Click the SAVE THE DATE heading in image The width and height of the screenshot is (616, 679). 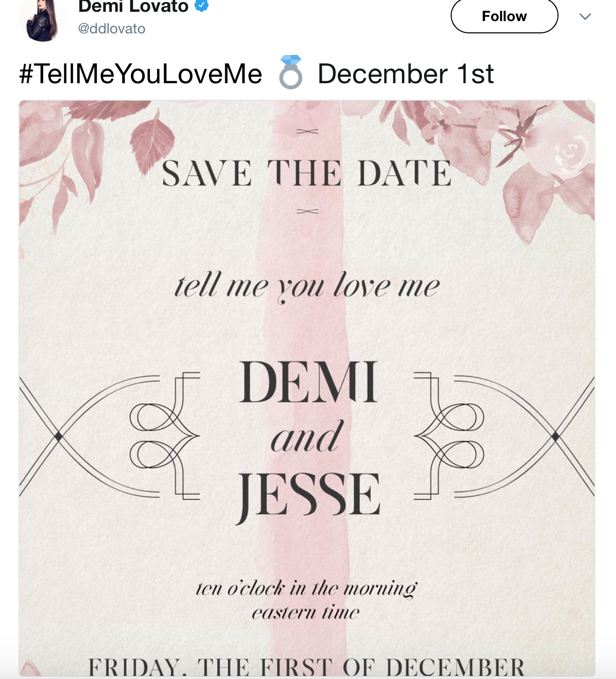click(x=306, y=173)
